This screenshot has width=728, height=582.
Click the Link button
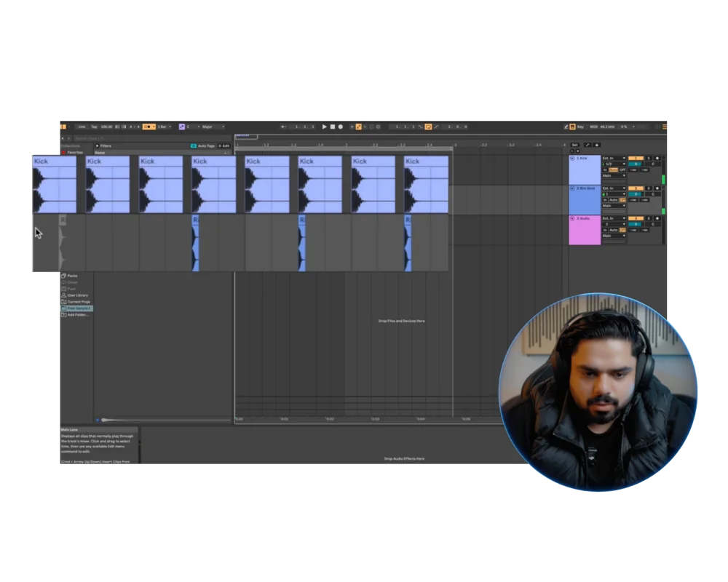point(82,127)
